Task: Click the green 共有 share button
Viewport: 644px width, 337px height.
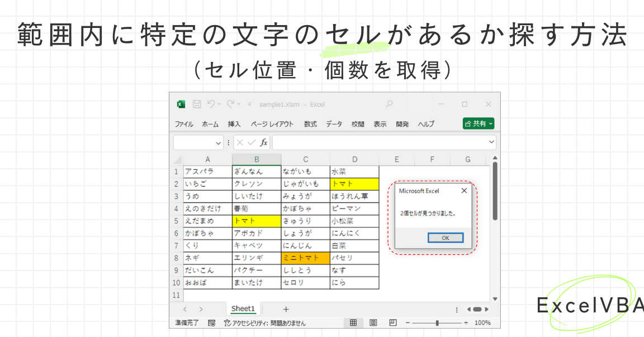Action: click(x=479, y=124)
